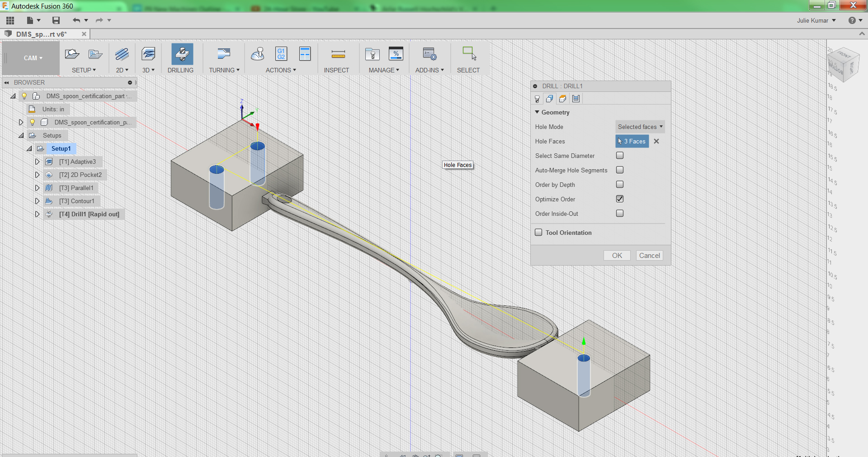Select the Drilling operation icon

(x=182, y=54)
